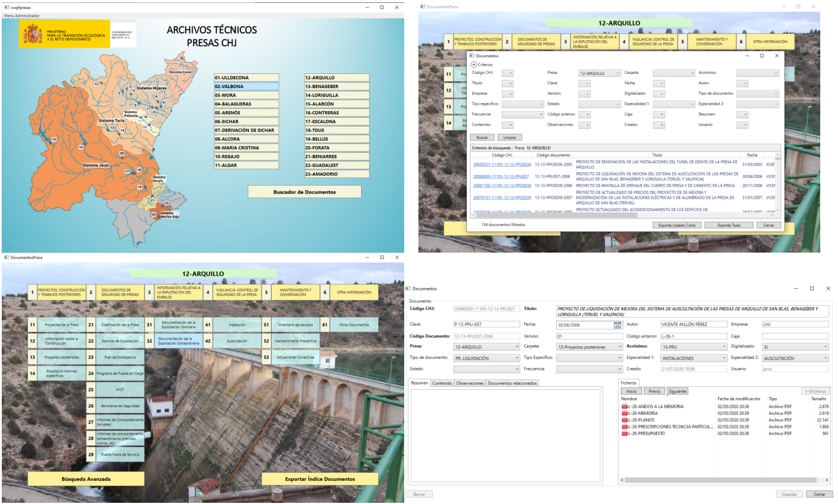Select the 02-VALBONA dam entry
Viewport: 838px width, 504px height.
(x=246, y=86)
